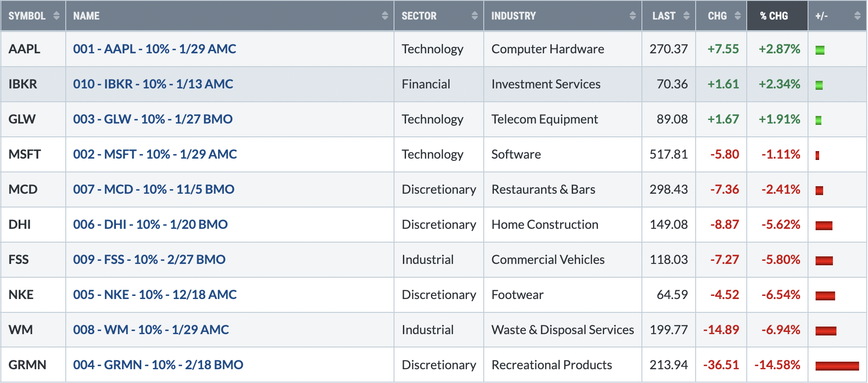Sort table by the LAST column arrows
Viewport: 868px width, 383px height.
tap(686, 16)
